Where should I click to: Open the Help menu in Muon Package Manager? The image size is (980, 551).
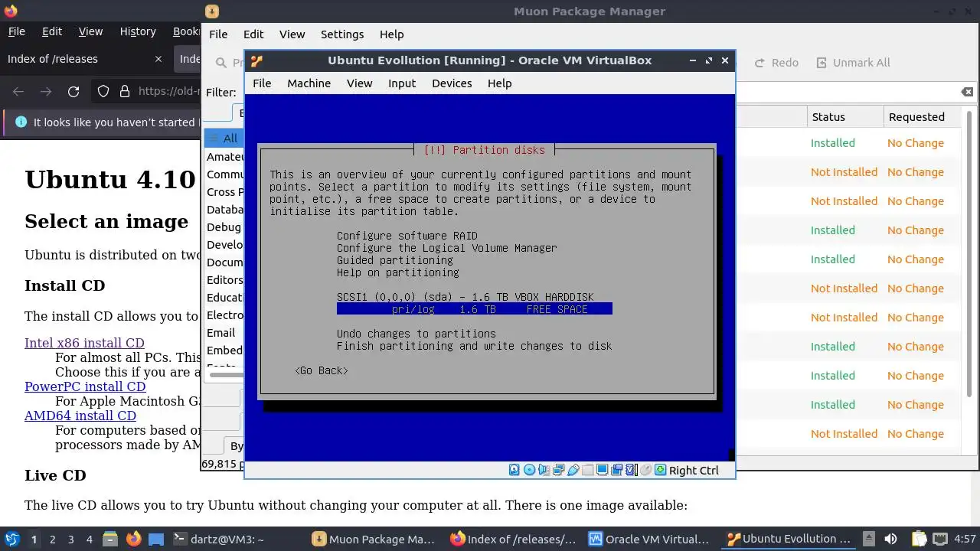click(x=391, y=34)
